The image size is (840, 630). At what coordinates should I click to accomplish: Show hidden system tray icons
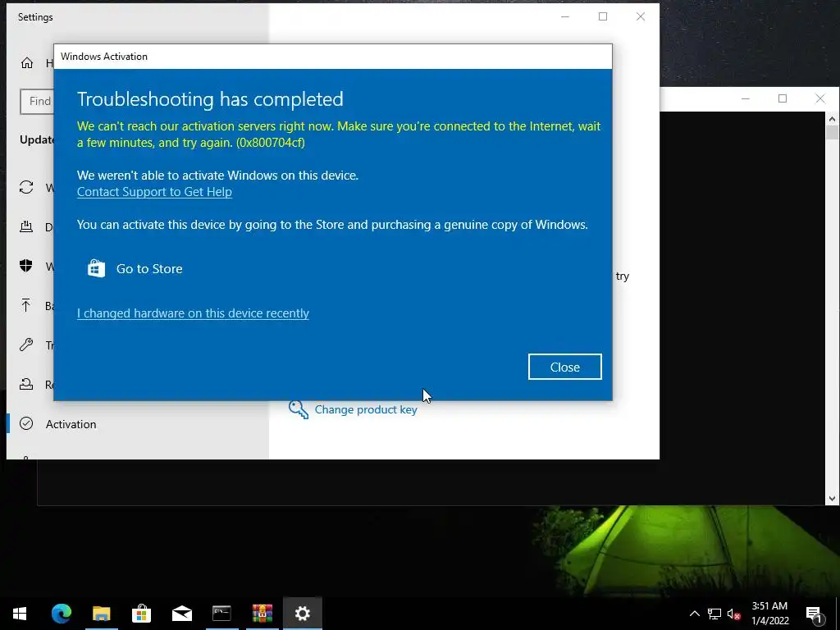tap(694, 614)
